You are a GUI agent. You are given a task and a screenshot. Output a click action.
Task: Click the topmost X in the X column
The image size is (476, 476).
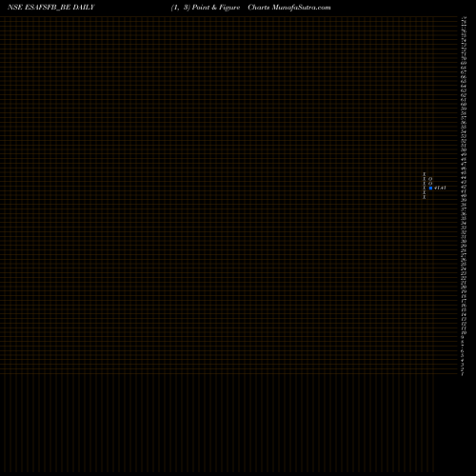pos(425,174)
